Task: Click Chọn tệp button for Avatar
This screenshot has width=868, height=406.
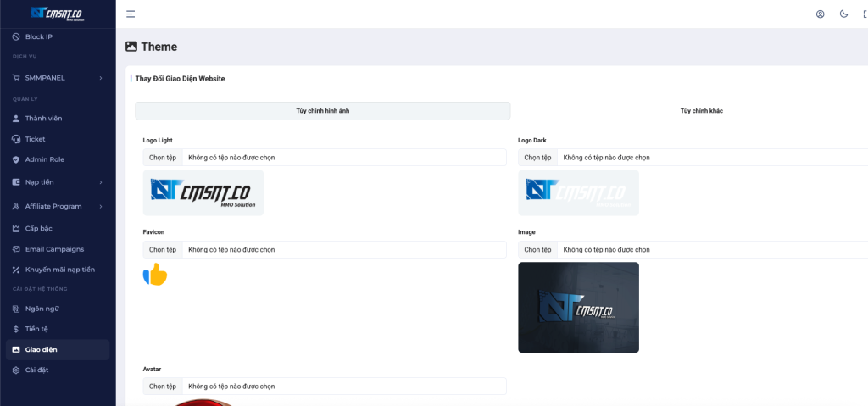Action: pyautogui.click(x=163, y=386)
